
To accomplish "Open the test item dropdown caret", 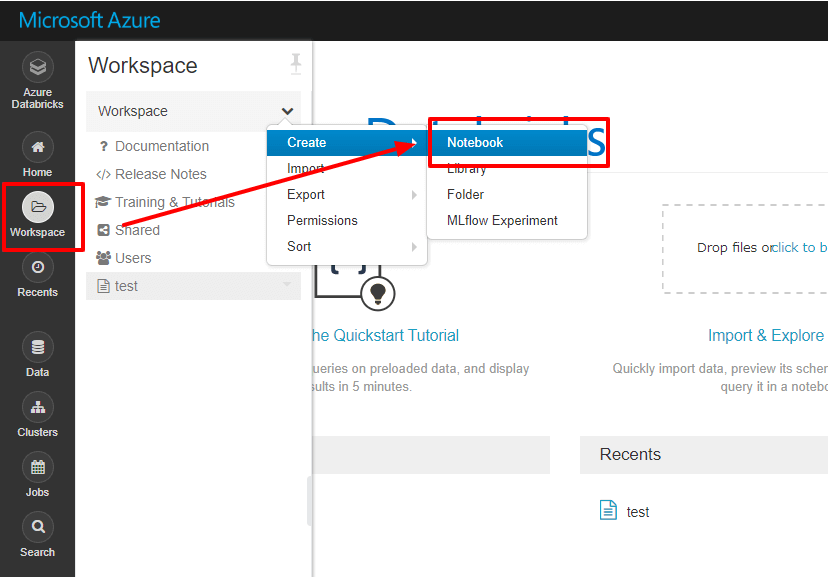I will [287, 284].
